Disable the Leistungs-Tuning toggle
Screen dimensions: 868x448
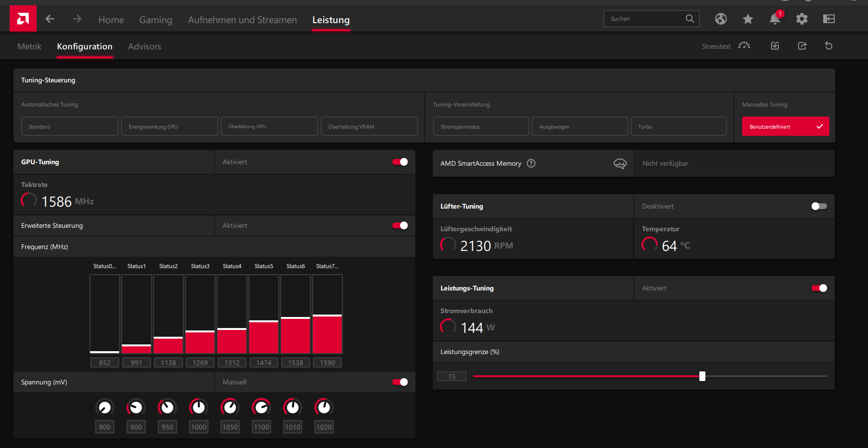click(819, 288)
